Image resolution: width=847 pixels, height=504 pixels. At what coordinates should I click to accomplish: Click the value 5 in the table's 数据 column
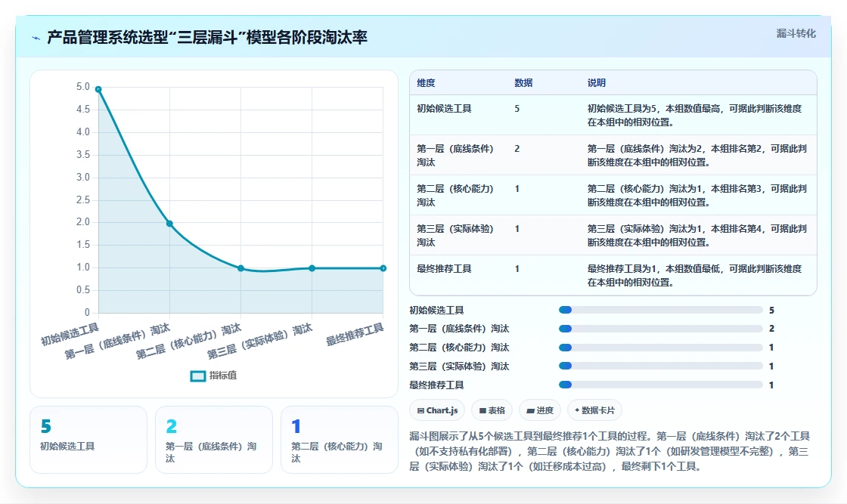(517, 109)
